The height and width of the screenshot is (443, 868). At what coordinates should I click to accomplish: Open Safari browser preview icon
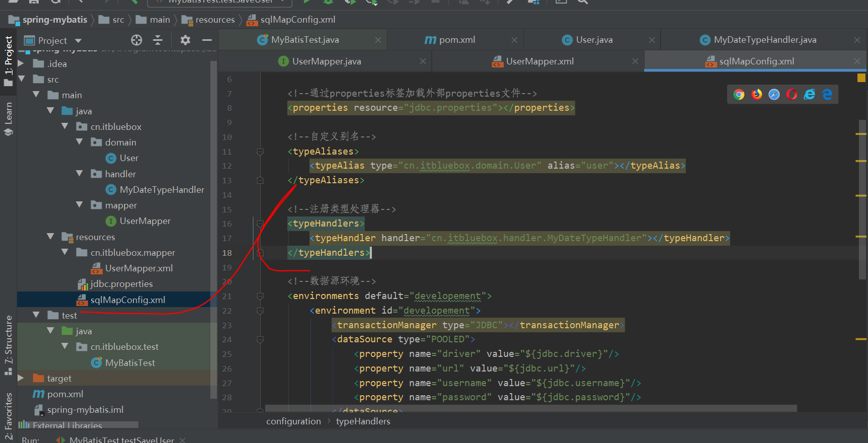(x=774, y=95)
